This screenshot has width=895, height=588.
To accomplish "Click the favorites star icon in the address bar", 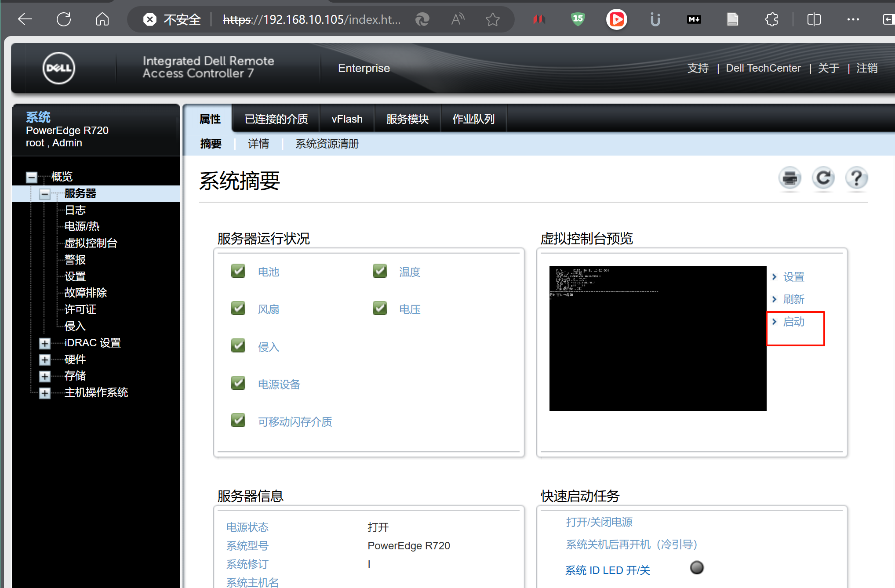I will [492, 19].
